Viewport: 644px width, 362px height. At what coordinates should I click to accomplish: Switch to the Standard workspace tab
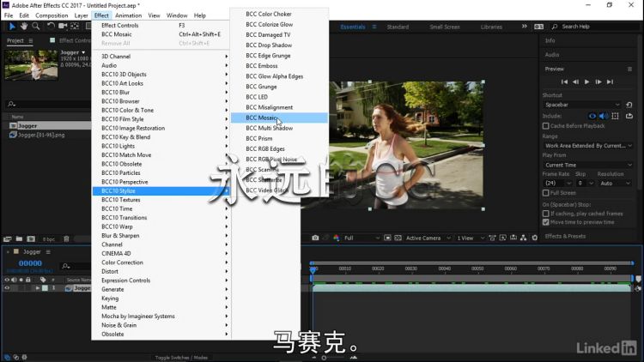[398, 27]
